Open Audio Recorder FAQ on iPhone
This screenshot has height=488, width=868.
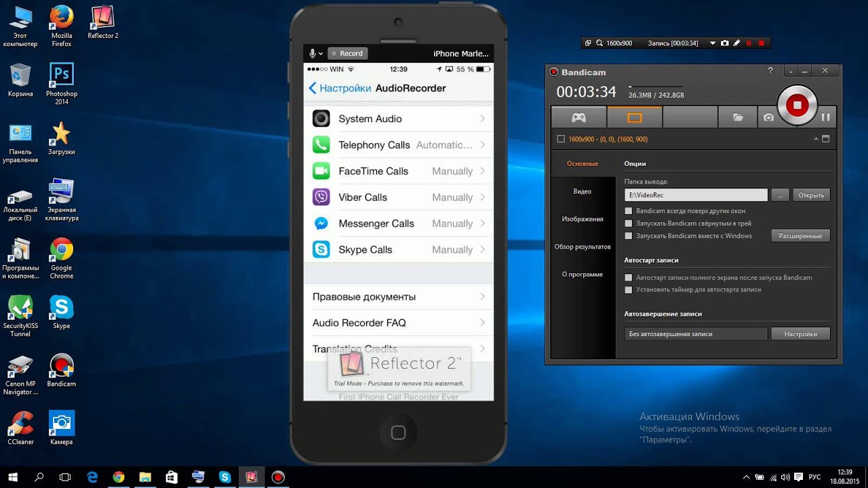click(x=399, y=323)
